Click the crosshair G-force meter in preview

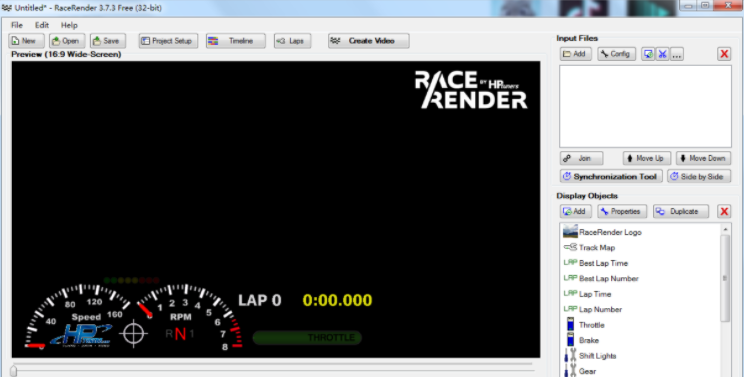coord(133,333)
